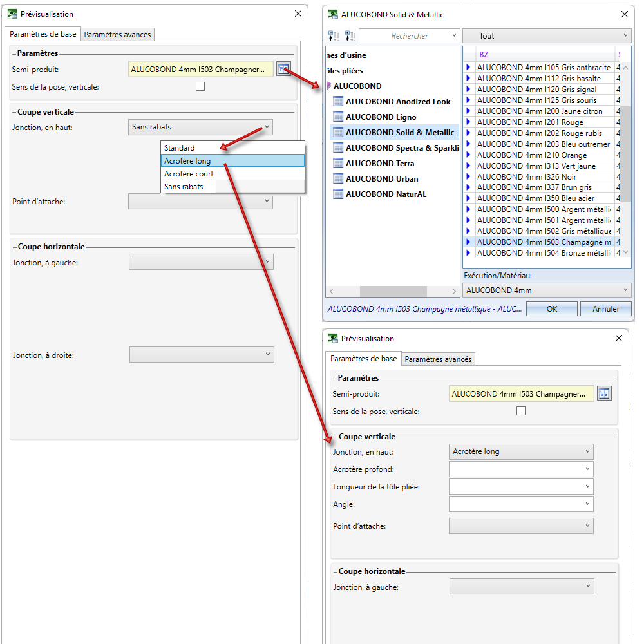This screenshot has width=644, height=644.
Task: Open Exécution/Matériau dropdown ALUCOBOND 4mm
Action: [x=547, y=290]
